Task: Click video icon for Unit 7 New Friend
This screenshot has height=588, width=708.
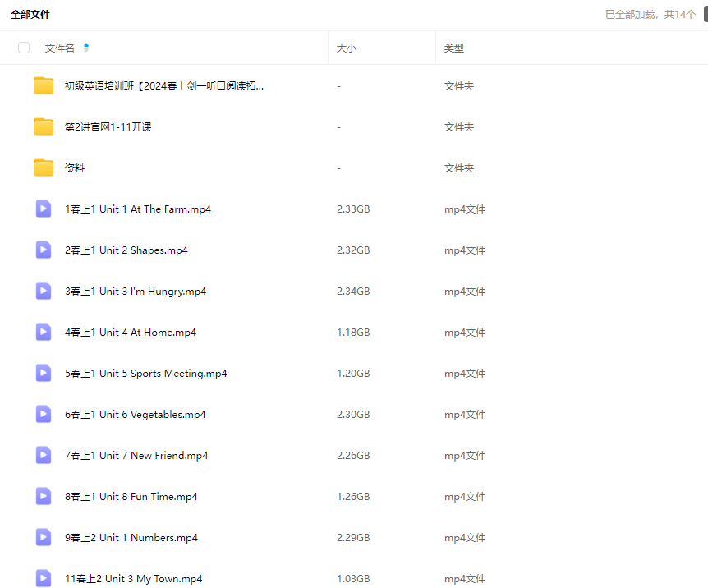Action: [44, 456]
